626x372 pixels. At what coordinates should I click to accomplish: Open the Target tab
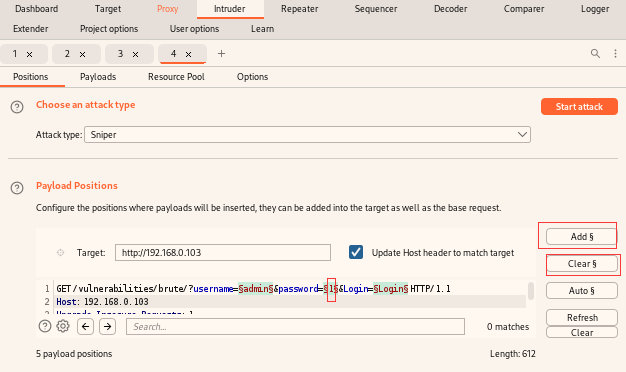(x=108, y=9)
